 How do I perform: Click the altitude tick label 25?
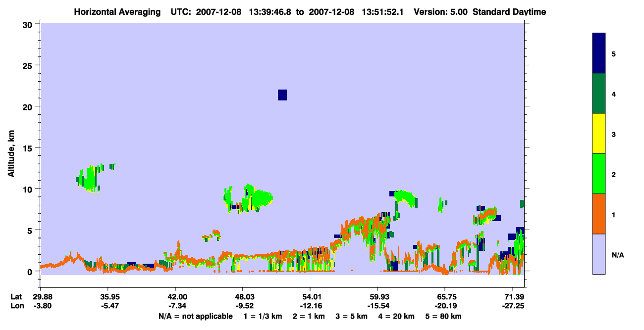pos(29,65)
